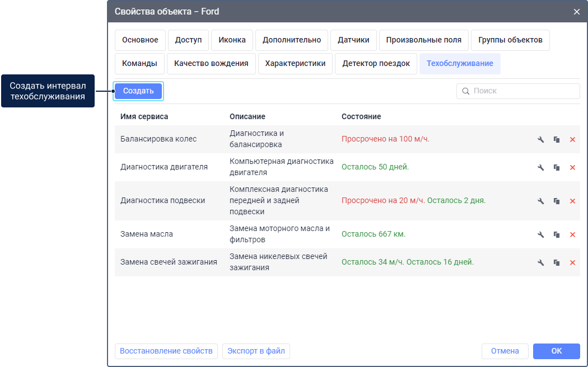This screenshot has height=367, width=588.
Task: Focus the Поиск search field
Action: [524, 91]
